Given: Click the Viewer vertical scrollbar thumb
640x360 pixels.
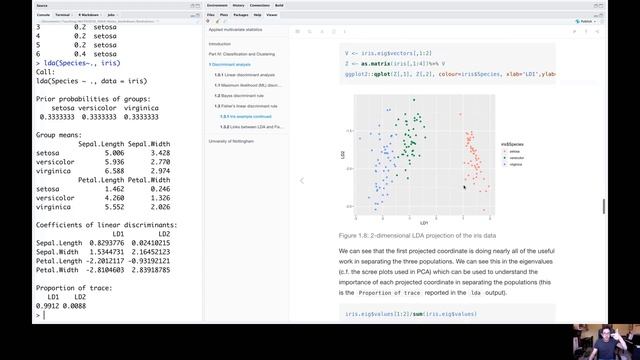Looking at the screenshot, I should (x=604, y=206).
